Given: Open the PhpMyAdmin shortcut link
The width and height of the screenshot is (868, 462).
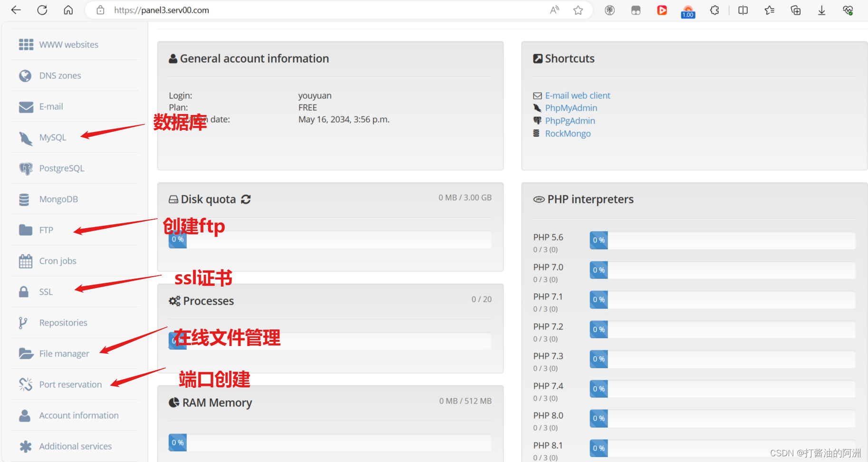Looking at the screenshot, I should 571,108.
